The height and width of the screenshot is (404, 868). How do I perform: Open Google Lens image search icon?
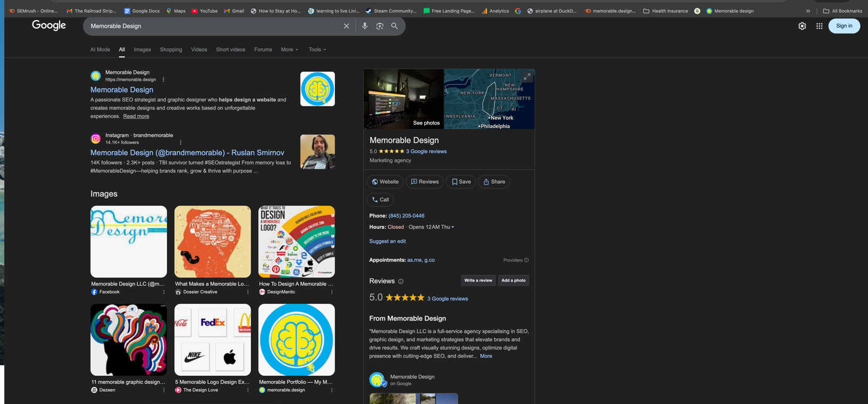[x=380, y=26]
